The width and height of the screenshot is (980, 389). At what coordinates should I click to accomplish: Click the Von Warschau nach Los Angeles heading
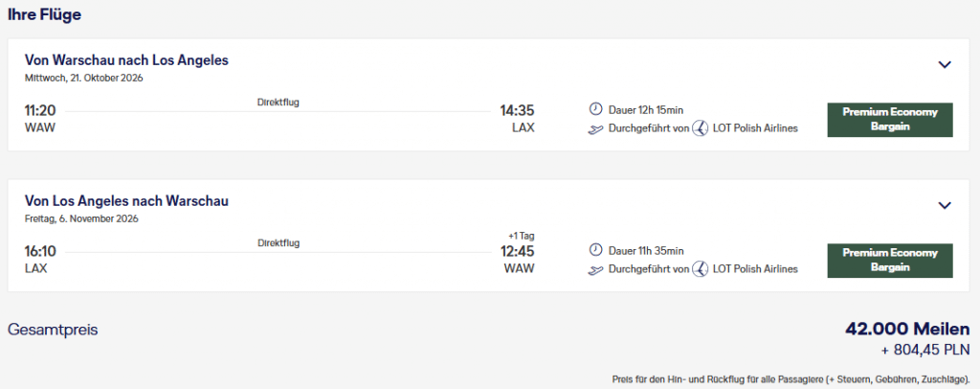(x=127, y=60)
